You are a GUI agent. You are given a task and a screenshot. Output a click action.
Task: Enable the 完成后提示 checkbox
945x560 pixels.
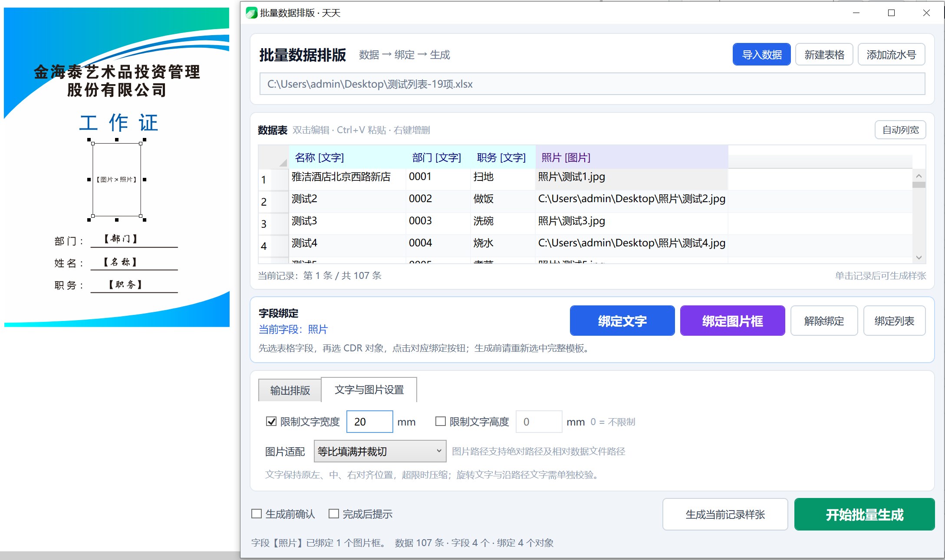point(334,514)
